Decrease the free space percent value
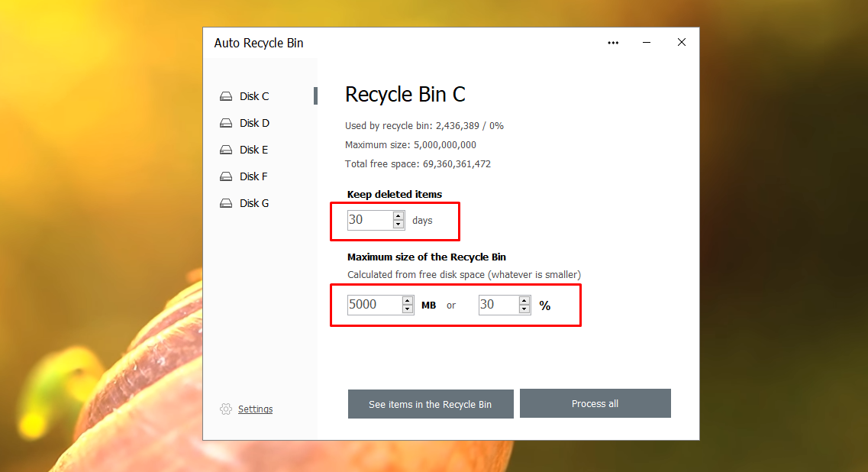This screenshot has height=472, width=868. tap(524, 309)
